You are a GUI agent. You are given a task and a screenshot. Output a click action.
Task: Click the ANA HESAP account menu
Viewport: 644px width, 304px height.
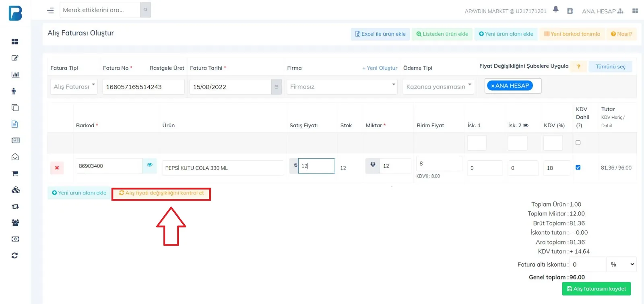[603, 11]
